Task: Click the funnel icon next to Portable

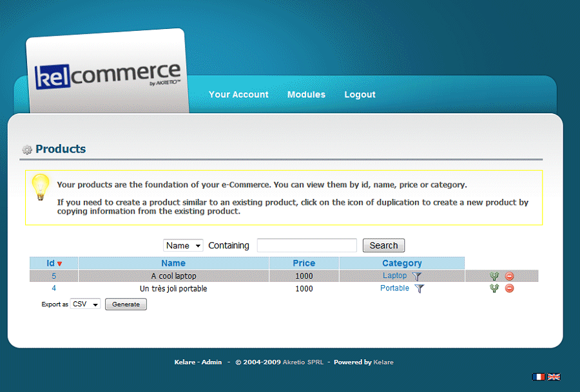Action: coord(420,289)
